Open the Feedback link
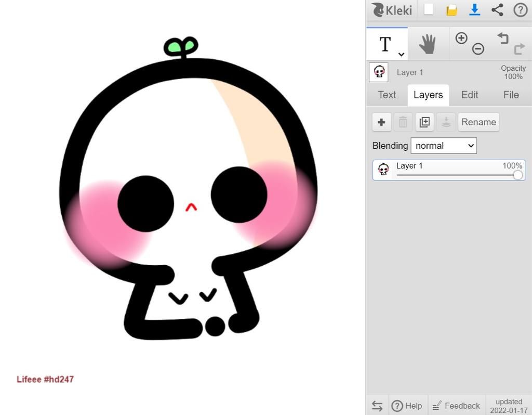This screenshot has width=532, height=415. (456, 406)
